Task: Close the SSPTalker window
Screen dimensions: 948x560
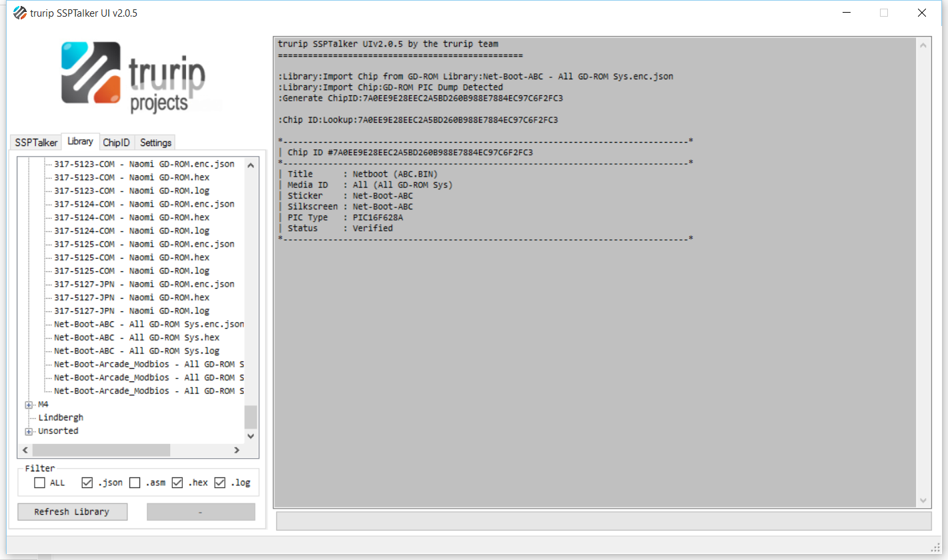Action: pyautogui.click(x=922, y=13)
